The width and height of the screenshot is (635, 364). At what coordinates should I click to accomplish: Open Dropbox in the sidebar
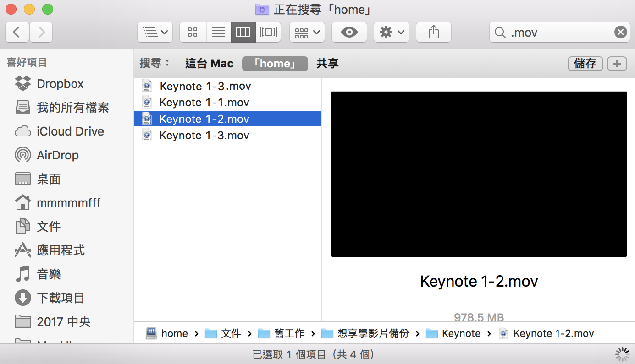pyautogui.click(x=60, y=84)
